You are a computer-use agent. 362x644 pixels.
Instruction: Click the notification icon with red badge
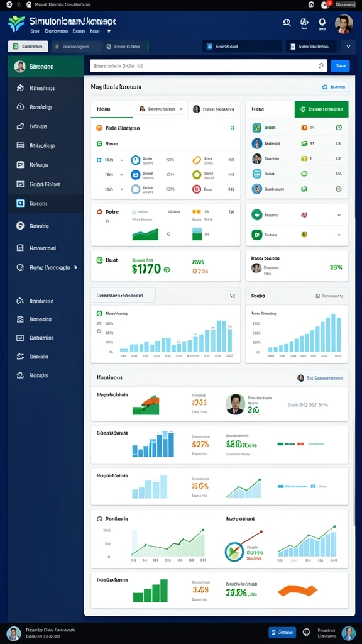pos(326,4)
